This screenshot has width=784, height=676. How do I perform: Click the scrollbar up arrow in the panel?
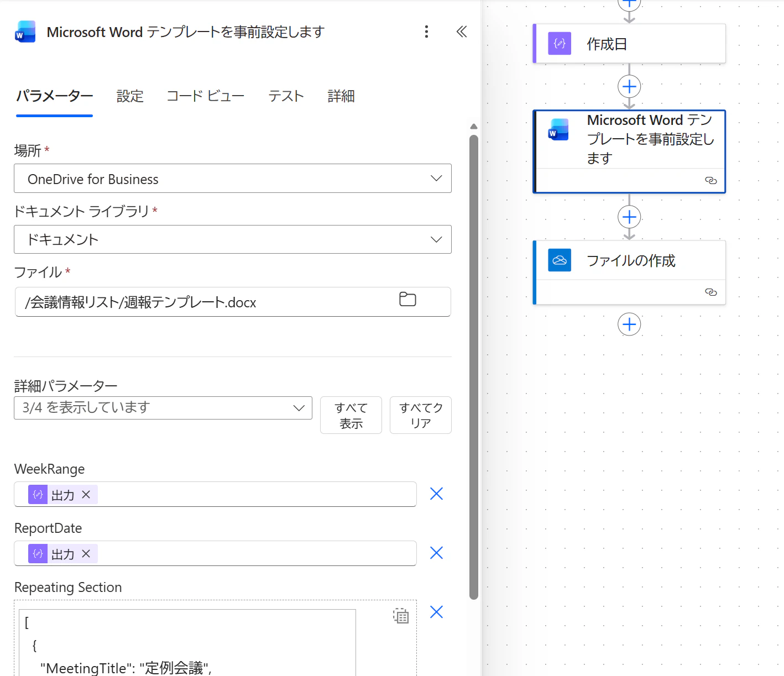[x=474, y=127]
